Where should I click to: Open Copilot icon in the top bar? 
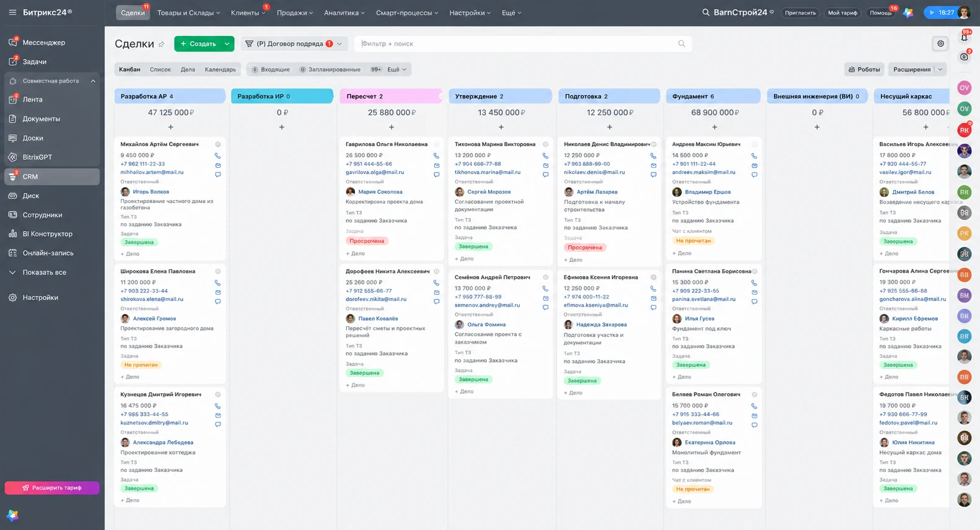(908, 12)
